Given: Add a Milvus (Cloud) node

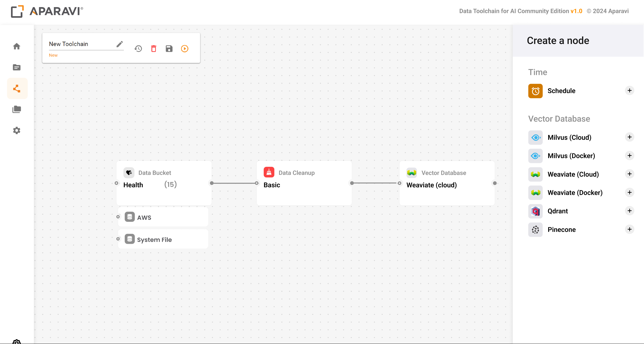Looking at the screenshot, I should pyautogui.click(x=630, y=137).
